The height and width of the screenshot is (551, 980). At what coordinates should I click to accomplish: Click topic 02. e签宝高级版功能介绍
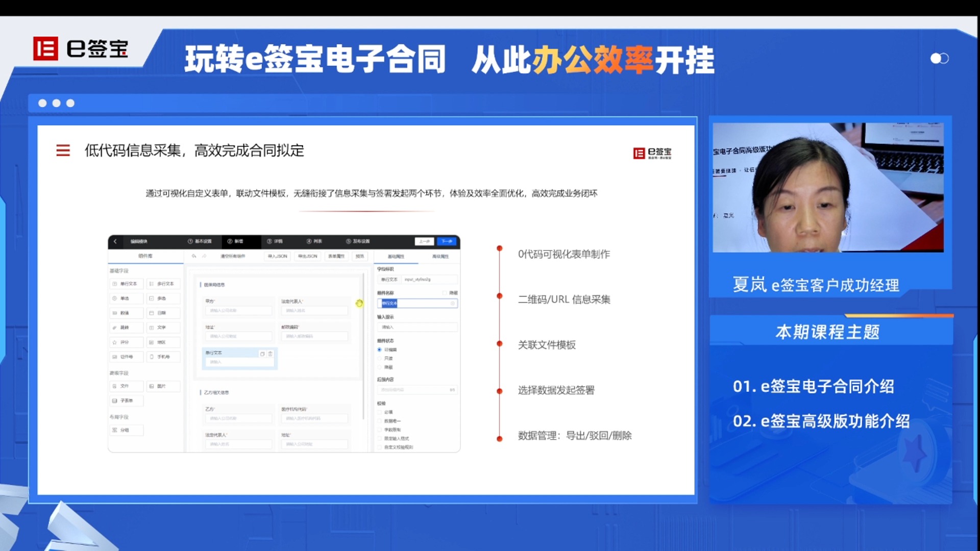point(821,421)
